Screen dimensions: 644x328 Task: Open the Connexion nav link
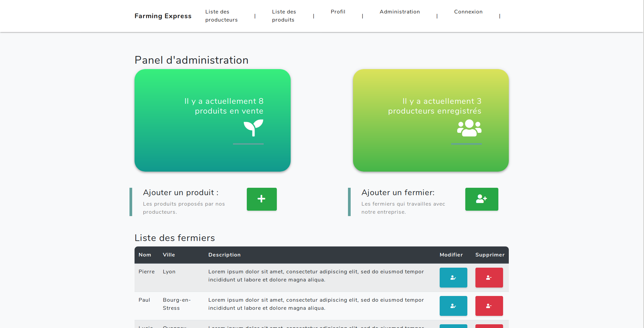[x=468, y=12]
